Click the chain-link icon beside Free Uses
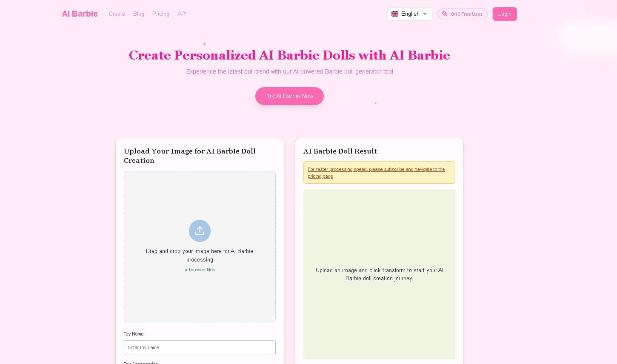Image resolution: width=617 pixels, height=364 pixels. coord(444,14)
